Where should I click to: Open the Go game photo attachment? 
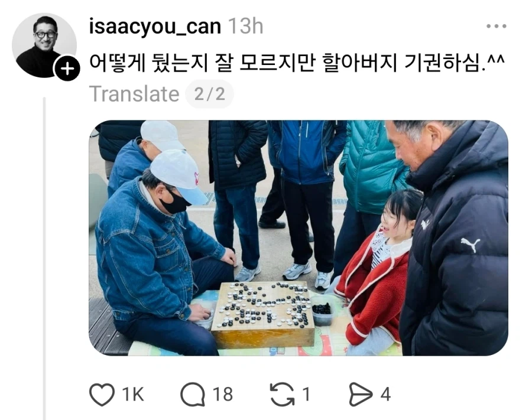pos(299,238)
